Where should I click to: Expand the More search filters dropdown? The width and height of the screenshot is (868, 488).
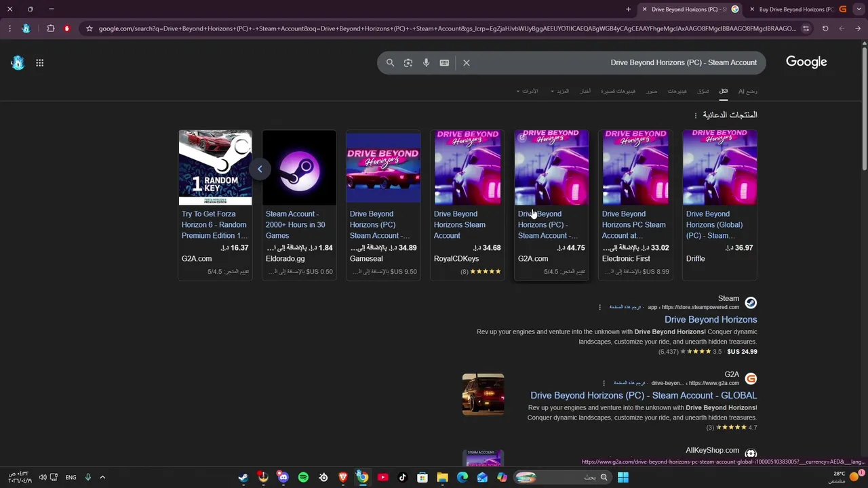click(560, 91)
